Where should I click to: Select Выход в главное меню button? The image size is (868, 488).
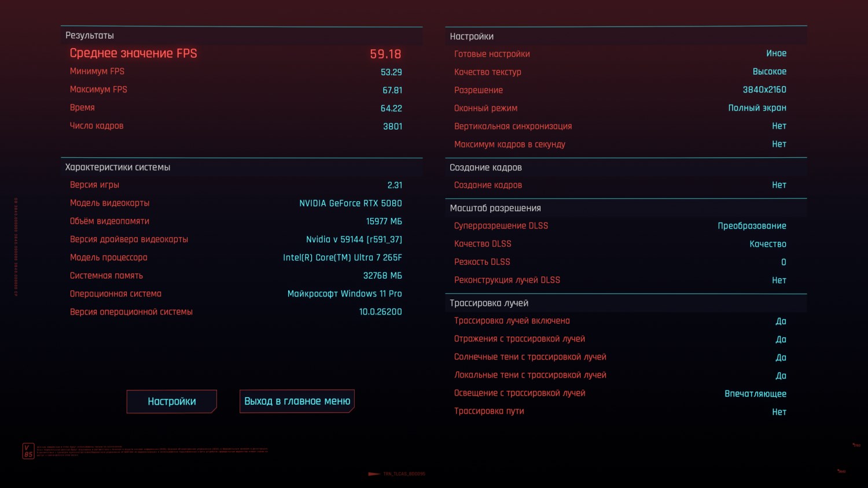(297, 401)
